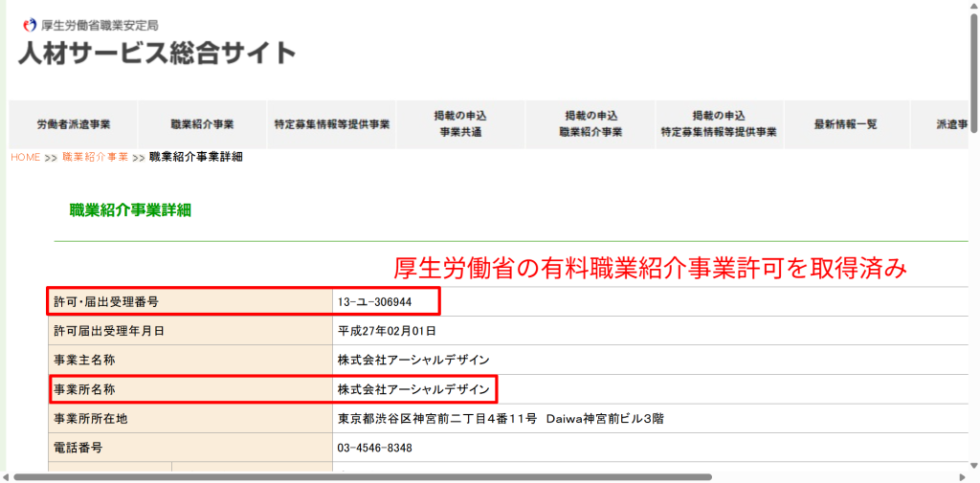Click the 事業所所在地 label cell

pyautogui.click(x=190, y=419)
